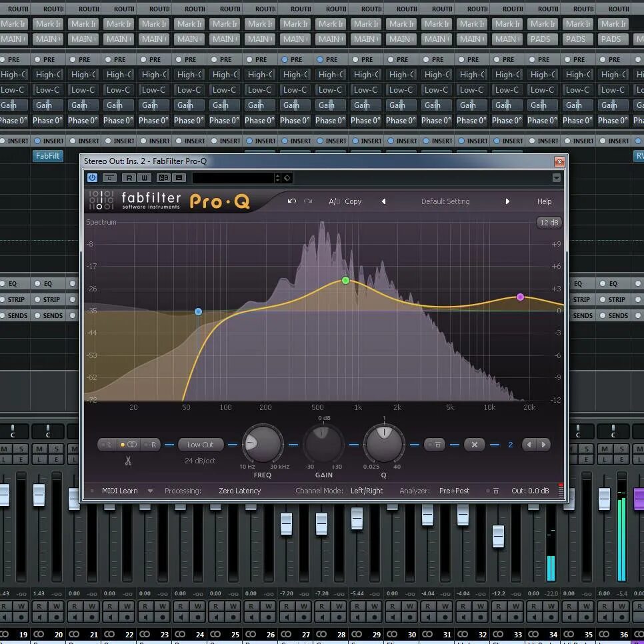Viewport: 644px width, 644px height.
Task: Click the Q knob
Action: click(x=384, y=444)
